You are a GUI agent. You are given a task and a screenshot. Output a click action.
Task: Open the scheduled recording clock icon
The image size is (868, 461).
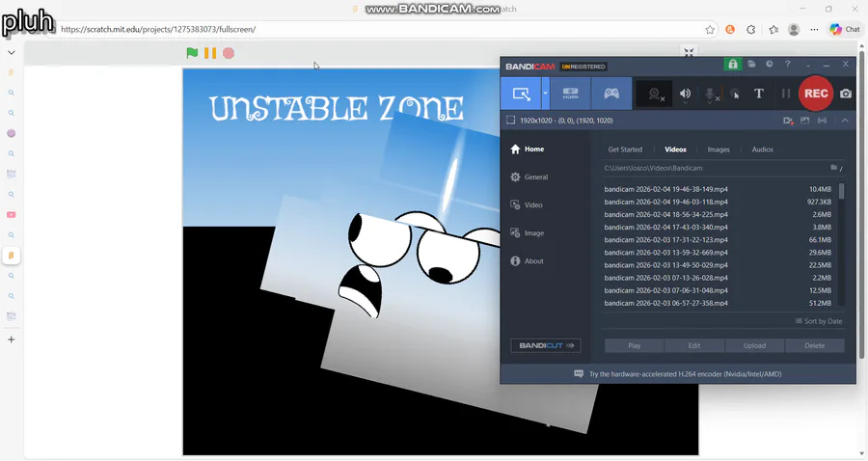[770, 65]
